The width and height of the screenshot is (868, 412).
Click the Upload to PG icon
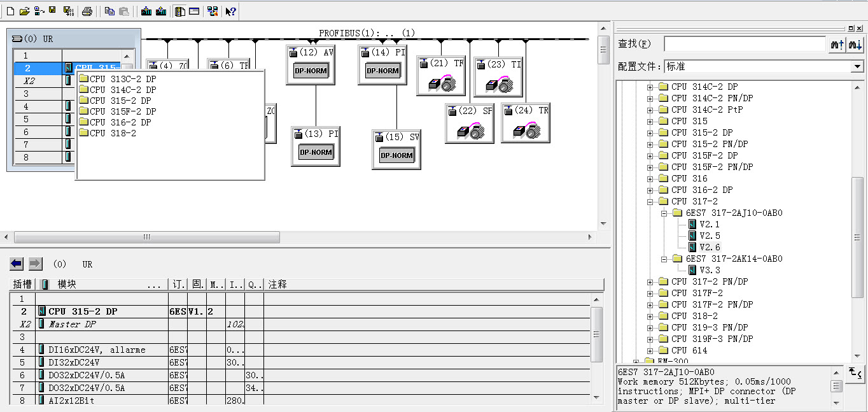[x=161, y=11]
